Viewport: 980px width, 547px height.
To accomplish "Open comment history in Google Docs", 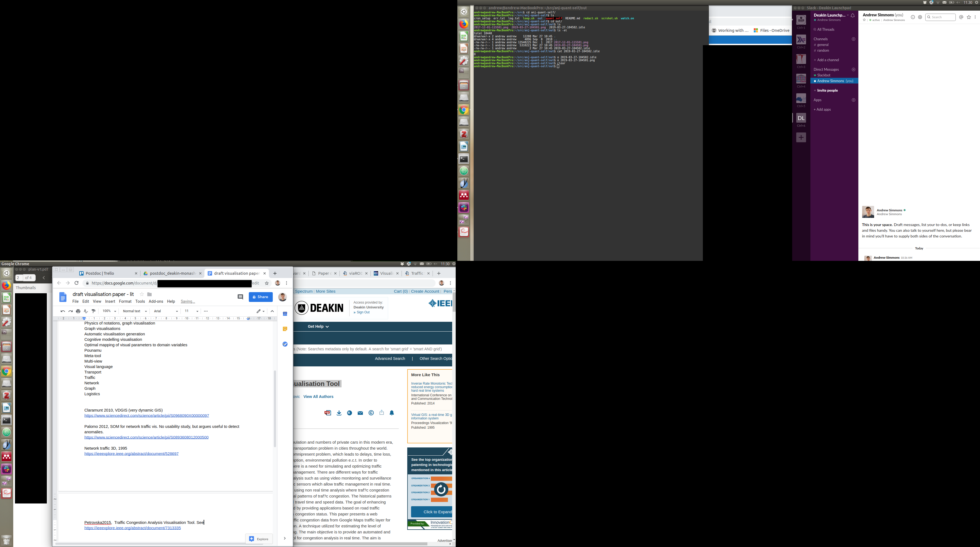I will pyautogui.click(x=240, y=297).
